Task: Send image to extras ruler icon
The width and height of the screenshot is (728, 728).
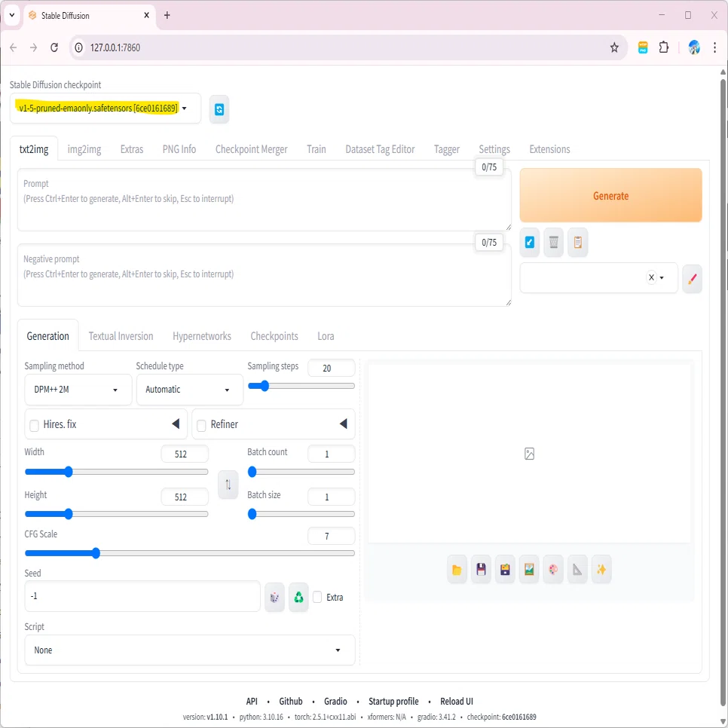Action: 577,569
